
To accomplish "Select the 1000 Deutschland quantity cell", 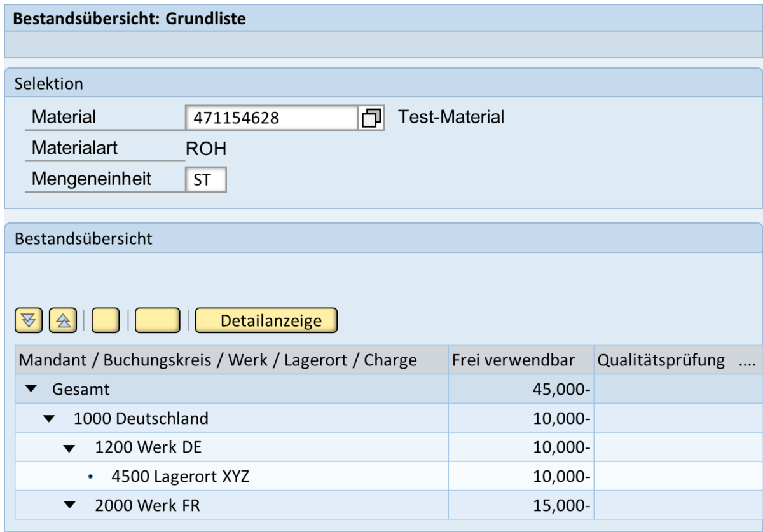I will coord(520,418).
